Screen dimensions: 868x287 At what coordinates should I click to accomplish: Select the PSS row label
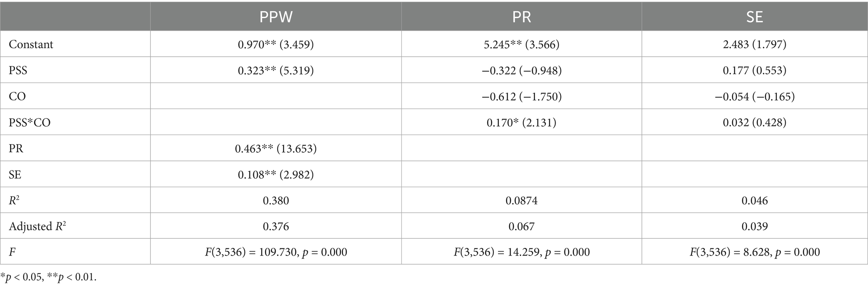[x=18, y=70]
